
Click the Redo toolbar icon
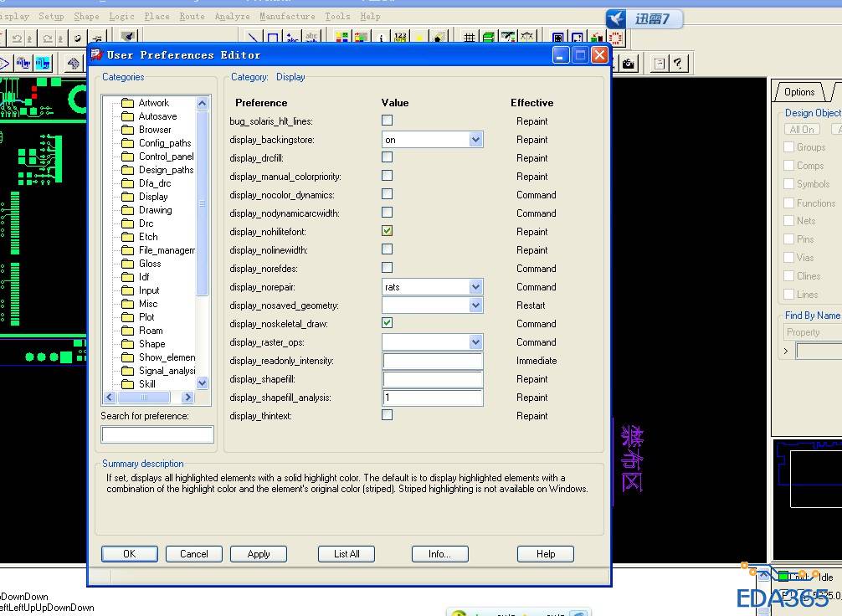point(49,38)
